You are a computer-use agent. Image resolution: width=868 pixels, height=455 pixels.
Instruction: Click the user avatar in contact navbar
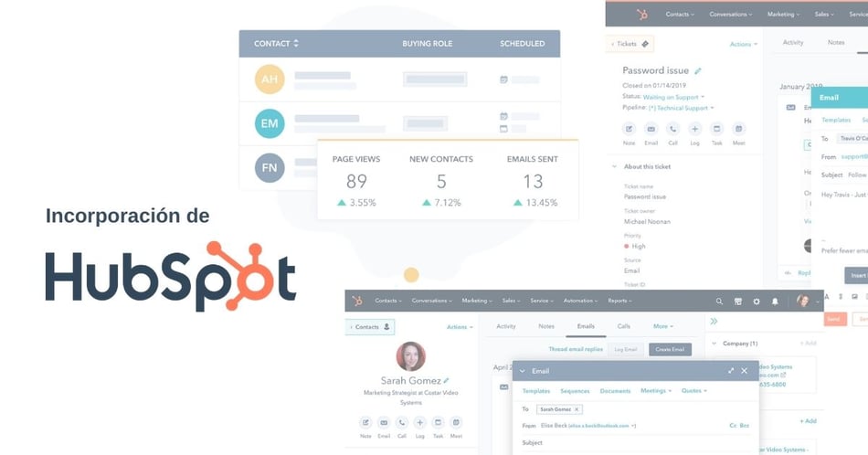(803, 301)
